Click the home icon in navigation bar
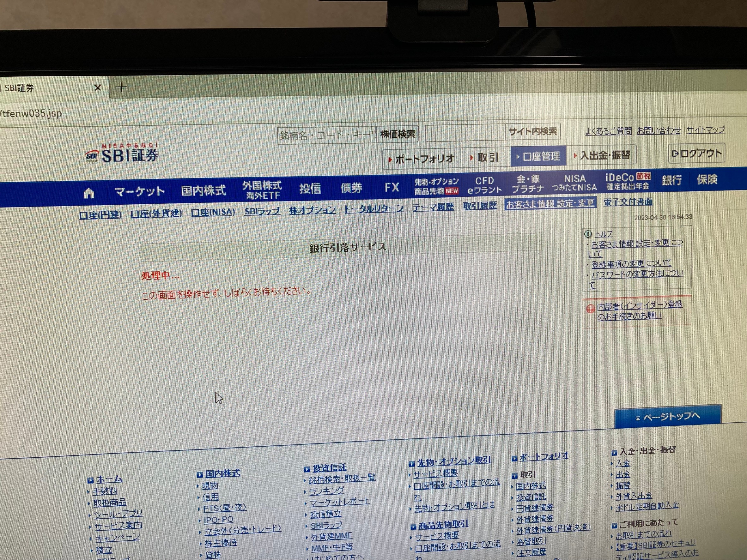747x560 pixels. (x=89, y=193)
